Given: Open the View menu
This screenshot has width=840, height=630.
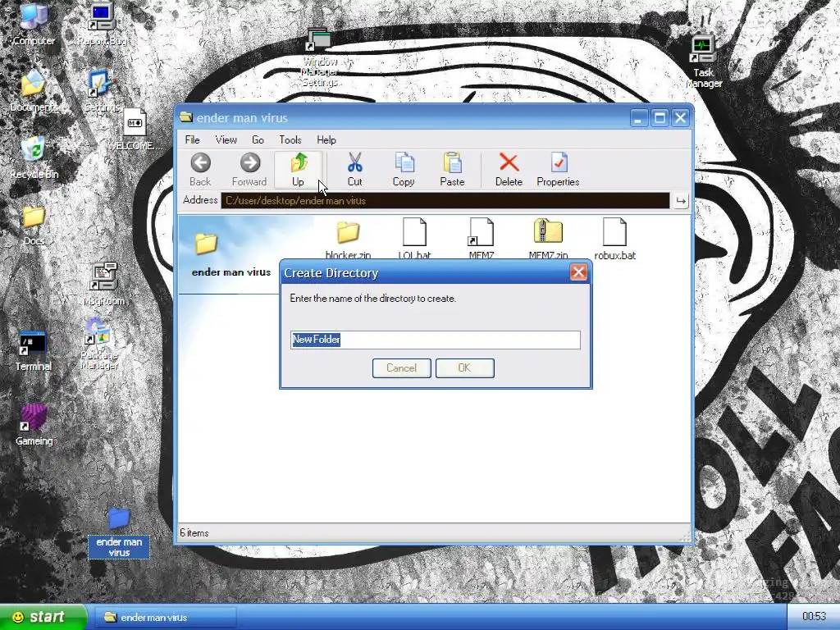Looking at the screenshot, I should [226, 139].
